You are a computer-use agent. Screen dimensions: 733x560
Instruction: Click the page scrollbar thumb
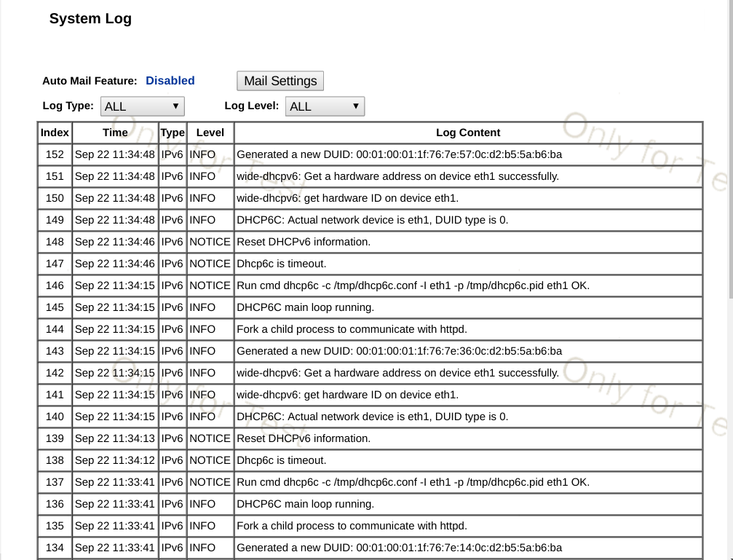(x=731, y=149)
